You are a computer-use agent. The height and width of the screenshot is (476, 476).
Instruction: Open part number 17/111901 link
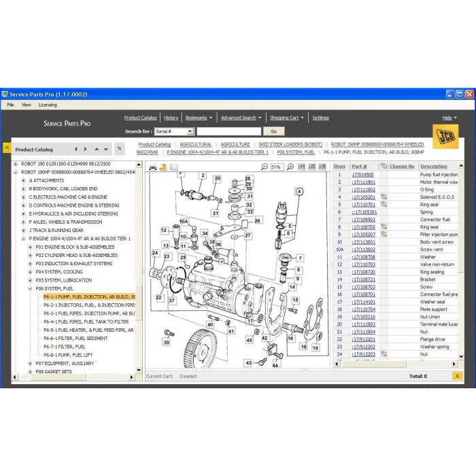click(363, 182)
